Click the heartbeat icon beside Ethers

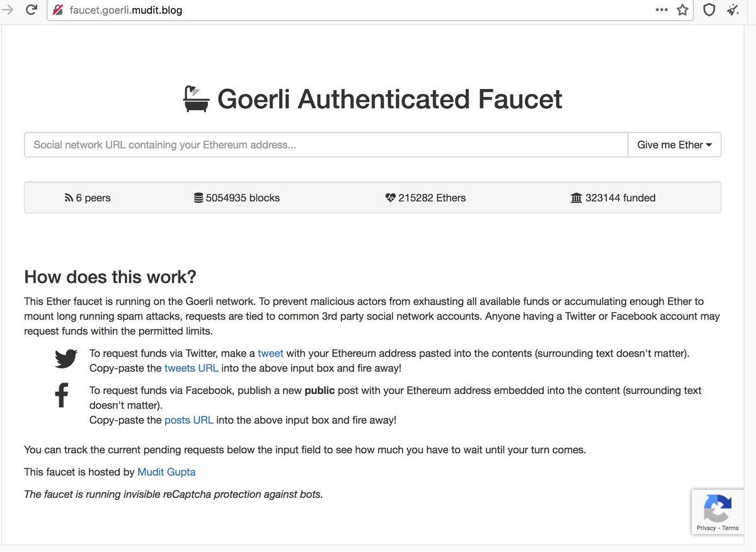[x=389, y=198]
